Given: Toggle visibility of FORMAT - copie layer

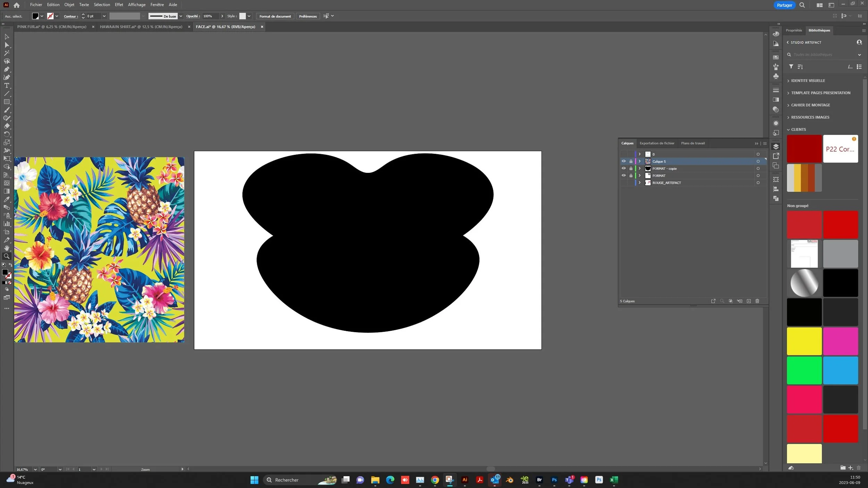Looking at the screenshot, I should tap(624, 168).
